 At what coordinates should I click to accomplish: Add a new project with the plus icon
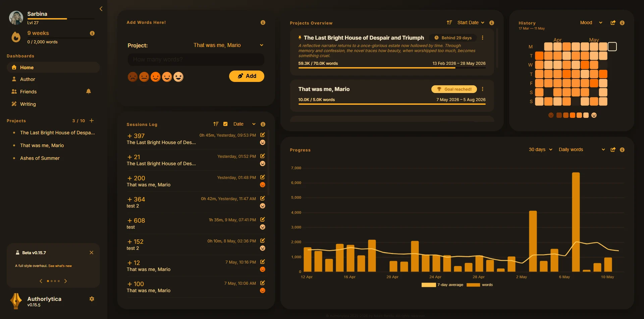tap(92, 121)
